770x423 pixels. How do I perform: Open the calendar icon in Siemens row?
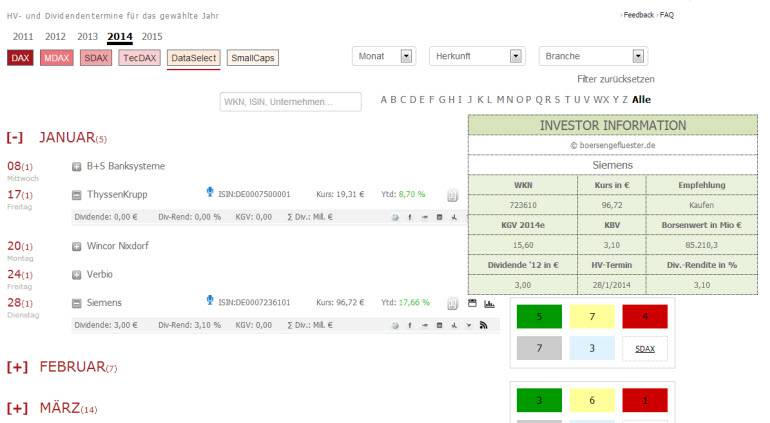(x=472, y=303)
